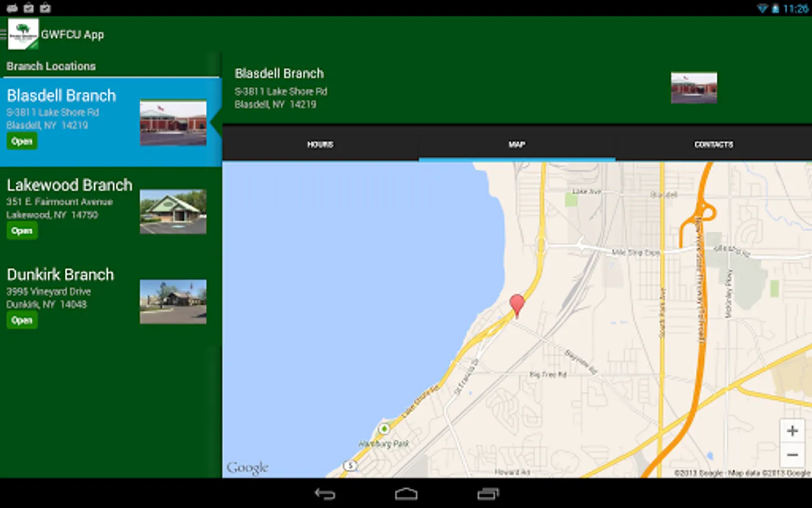Tap the GWFCU App title

(72, 34)
